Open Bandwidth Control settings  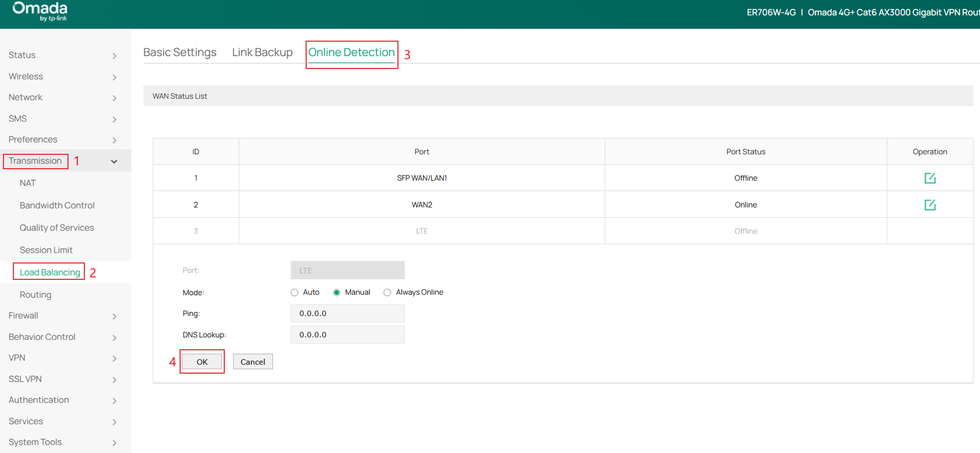tap(57, 206)
